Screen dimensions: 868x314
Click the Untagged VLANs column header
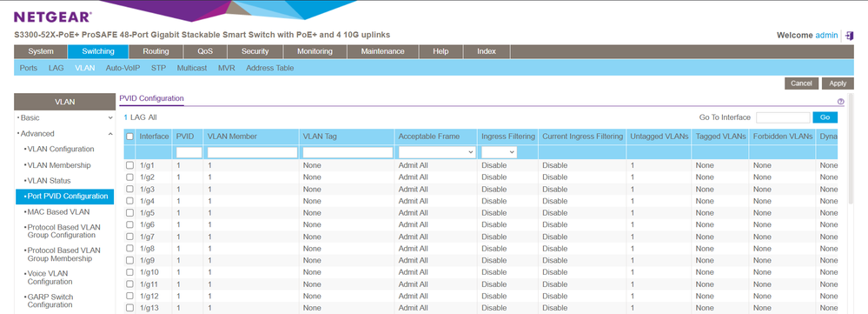659,137
